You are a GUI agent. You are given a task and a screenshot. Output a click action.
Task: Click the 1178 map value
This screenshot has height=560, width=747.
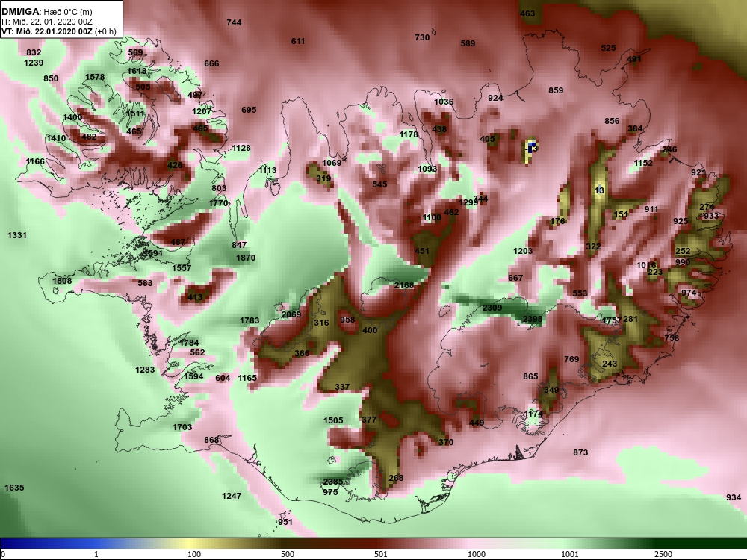409,134
